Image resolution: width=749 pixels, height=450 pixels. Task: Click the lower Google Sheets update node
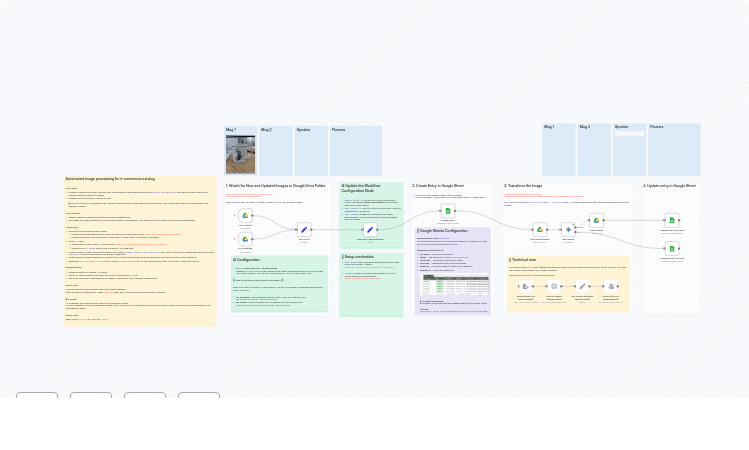[x=672, y=248]
